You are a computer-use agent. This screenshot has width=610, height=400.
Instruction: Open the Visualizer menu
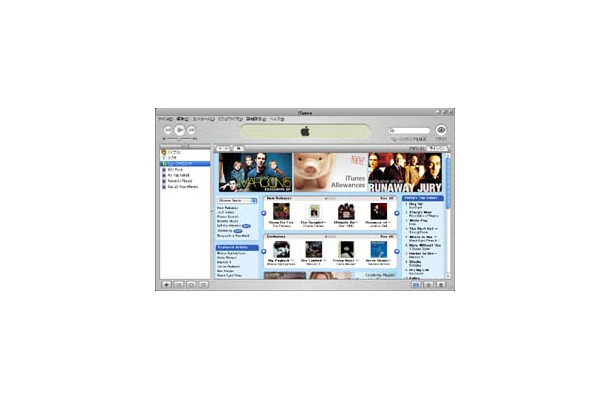230,119
